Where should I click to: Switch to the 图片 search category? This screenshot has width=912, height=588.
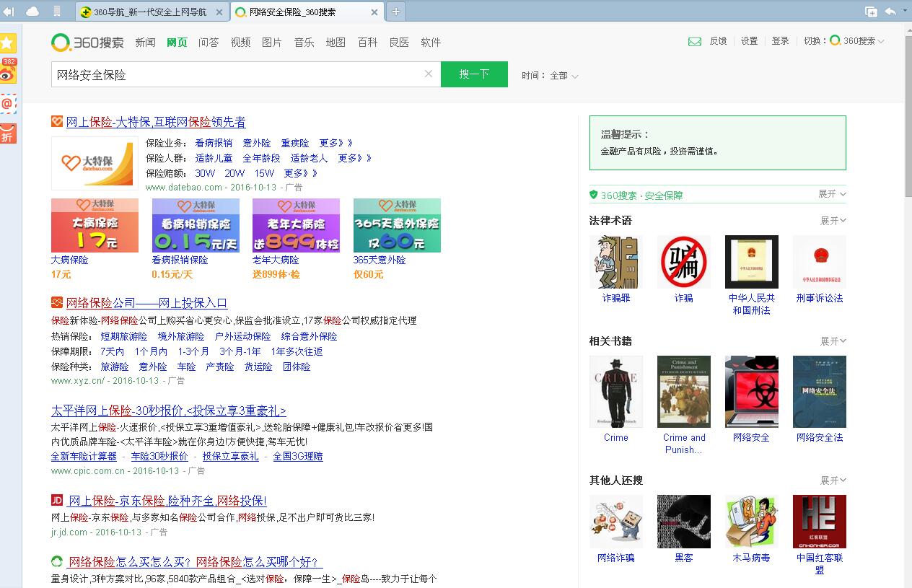[x=272, y=43]
